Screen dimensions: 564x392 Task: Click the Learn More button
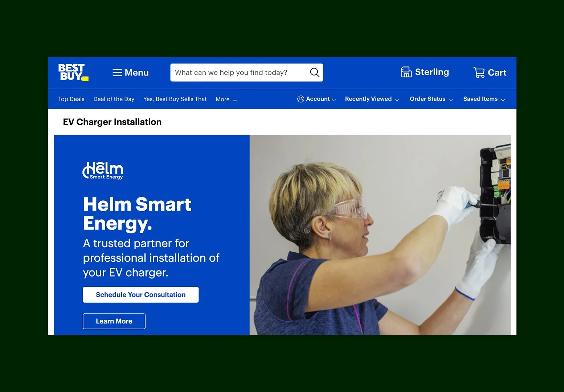(114, 321)
